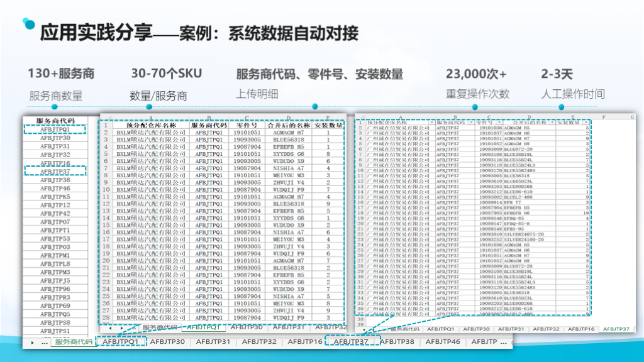This screenshot has width=644, height=362.
Task: Select AFBJTPL8 cell in left list
Action: pyautogui.click(x=55, y=264)
